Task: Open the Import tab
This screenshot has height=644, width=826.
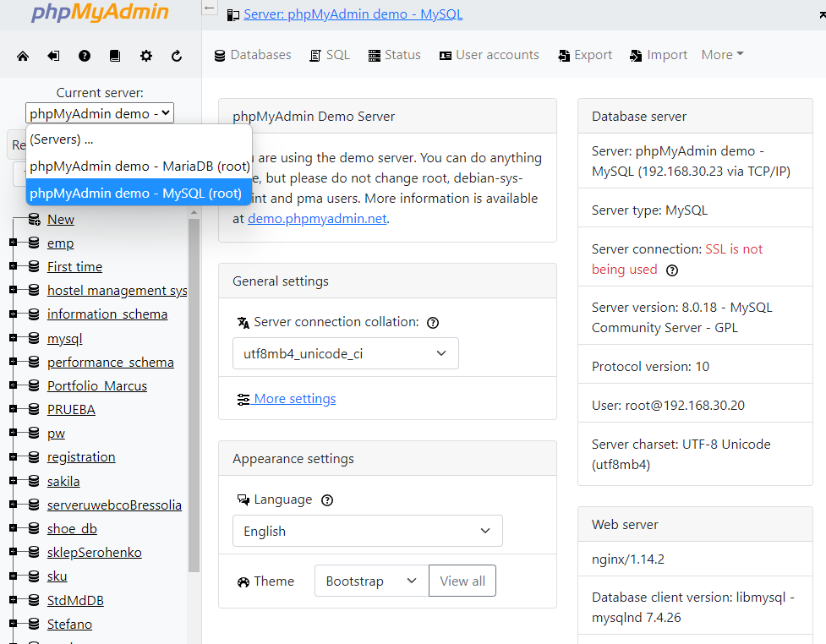Action: (x=659, y=55)
